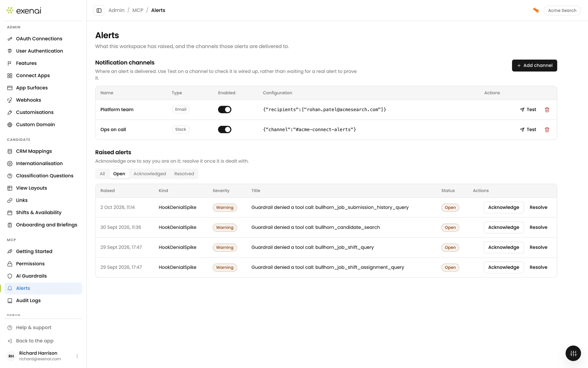Test the Platform team channel
This screenshot has width=588, height=368.
coord(528,110)
